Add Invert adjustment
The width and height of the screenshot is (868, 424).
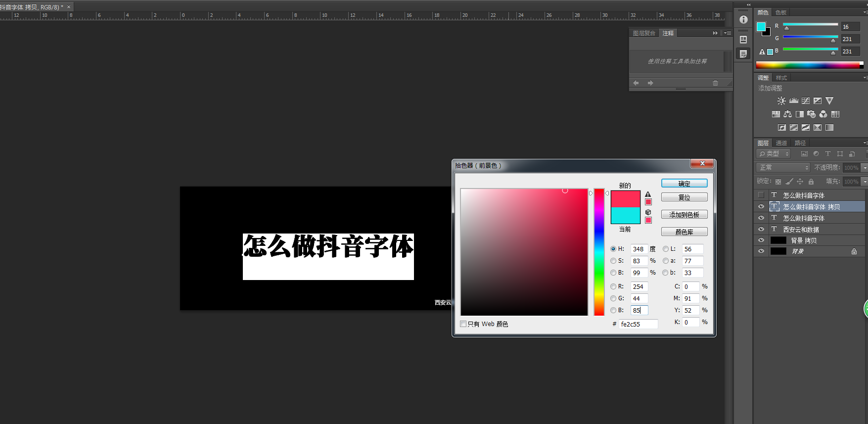tap(781, 127)
